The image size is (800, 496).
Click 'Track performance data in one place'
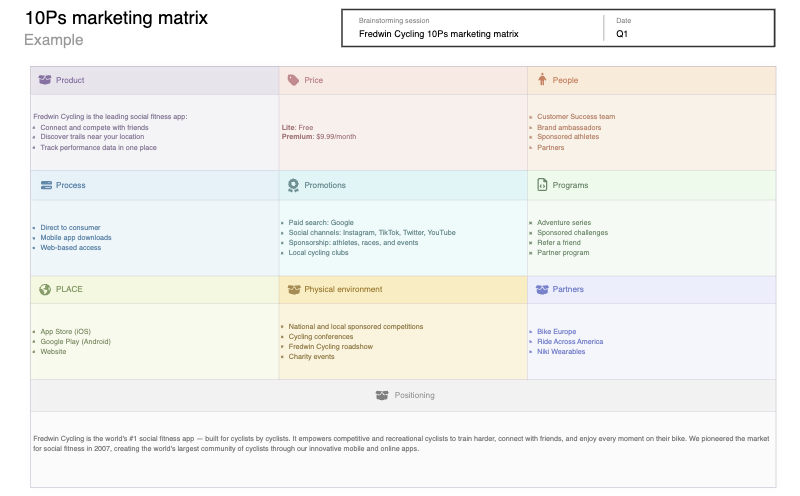(x=98, y=147)
